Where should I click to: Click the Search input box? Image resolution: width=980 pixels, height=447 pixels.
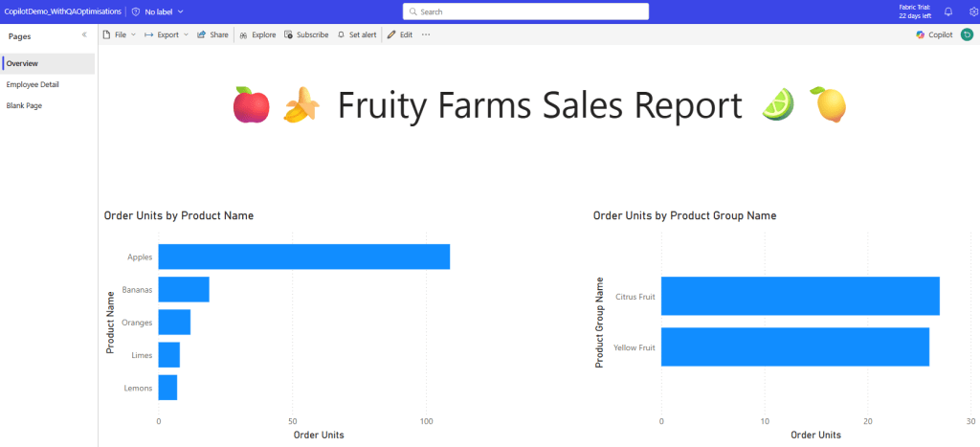525,11
